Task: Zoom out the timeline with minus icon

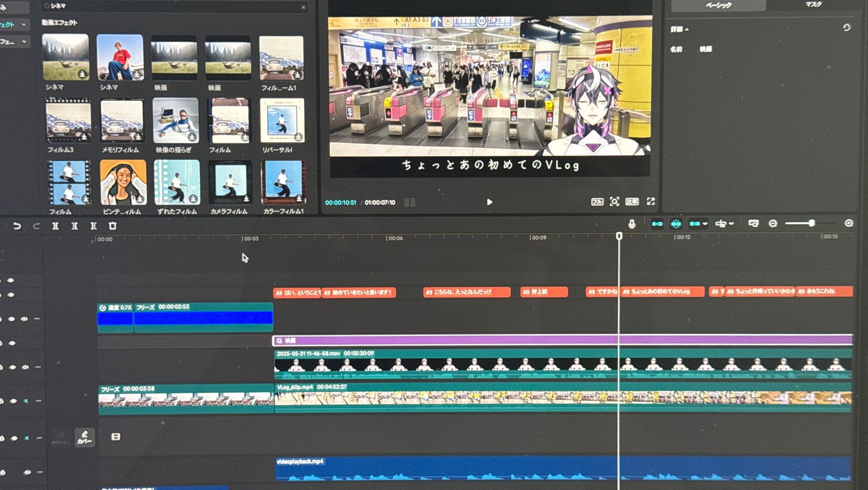Action: [x=773, y=223]
